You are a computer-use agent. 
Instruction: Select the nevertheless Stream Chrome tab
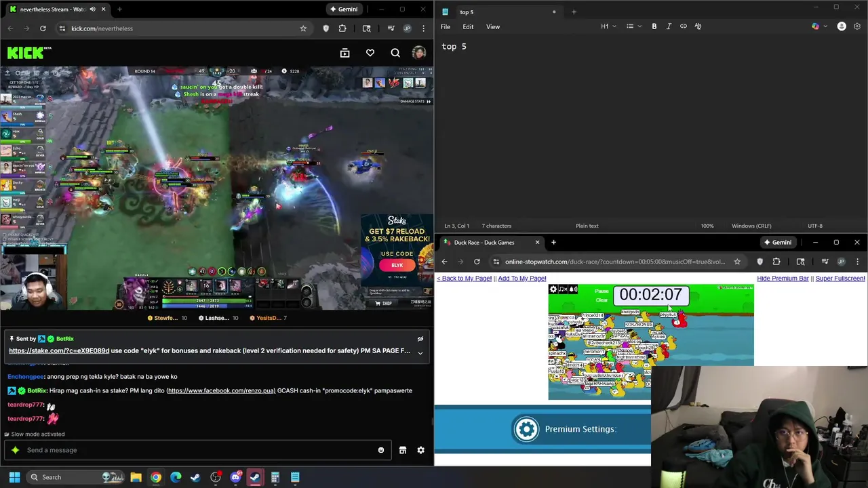(58, 9)
